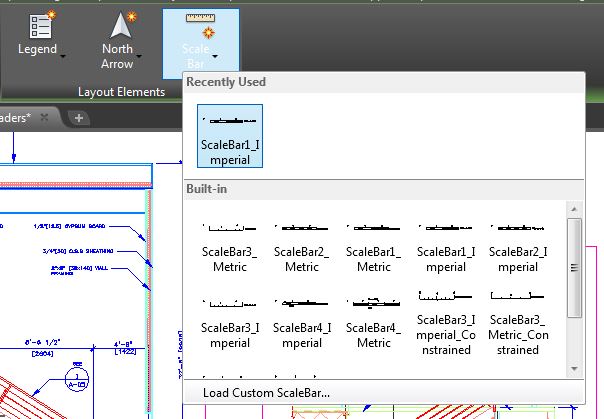Screen dimensions: 604x419
Task: Select the ScaleBar4_Metric scale bar
Action: point(374,321)
